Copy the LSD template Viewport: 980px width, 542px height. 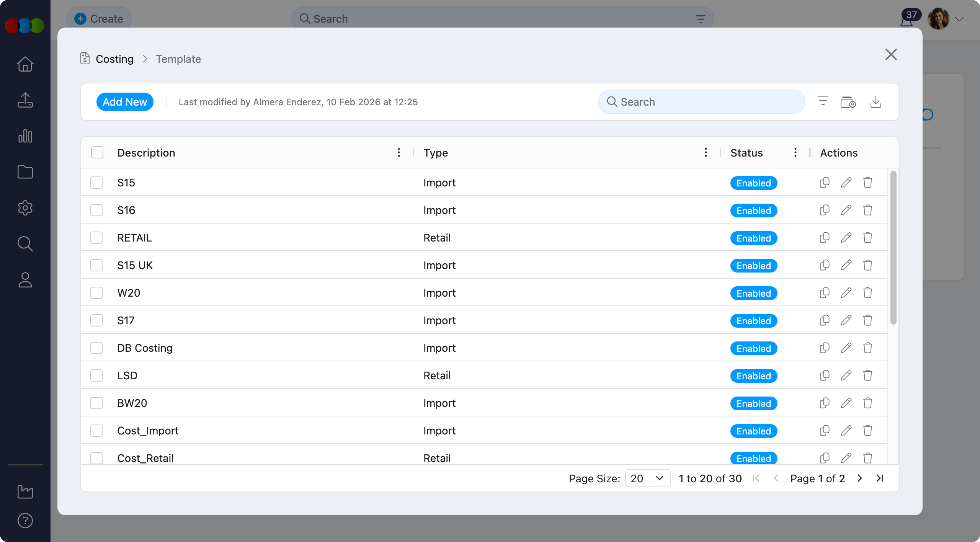pyautogui.click(x=825, y=375)
